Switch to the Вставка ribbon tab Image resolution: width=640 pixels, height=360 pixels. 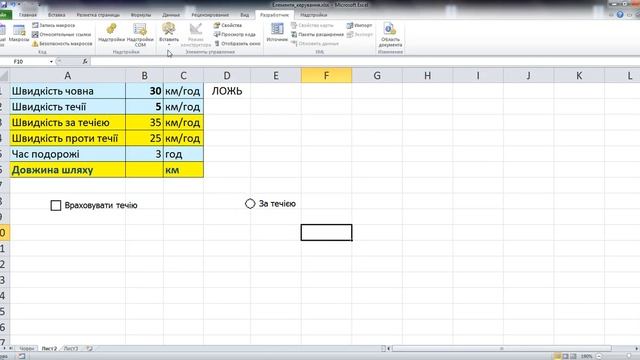tap(57, 15)
